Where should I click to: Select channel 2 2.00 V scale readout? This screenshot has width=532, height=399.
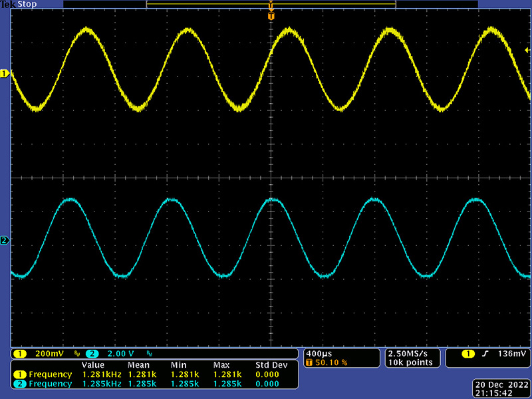(120, 354)
